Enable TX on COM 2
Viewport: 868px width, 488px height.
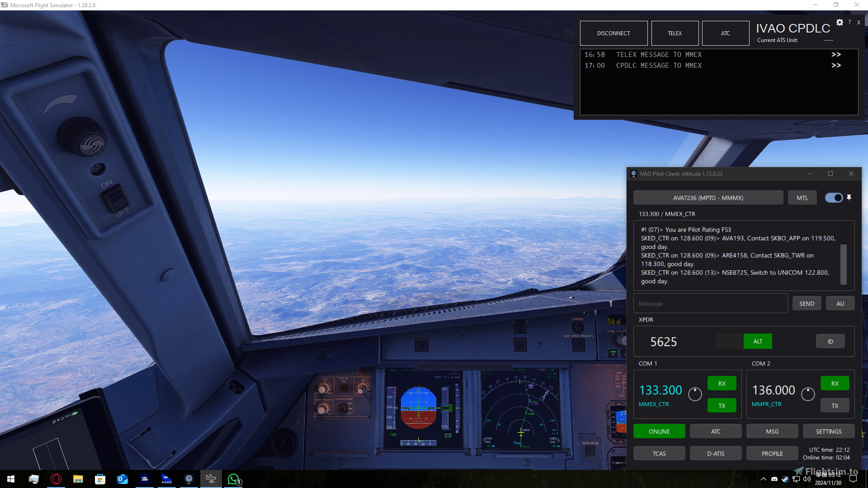835,405
